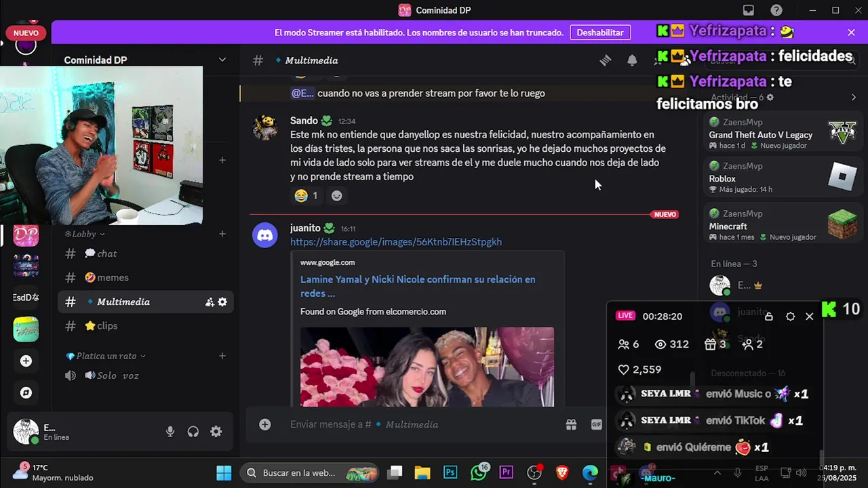Open the discover servers compass icon
This screenshot has width=868, height=488.
click(26, 392)
